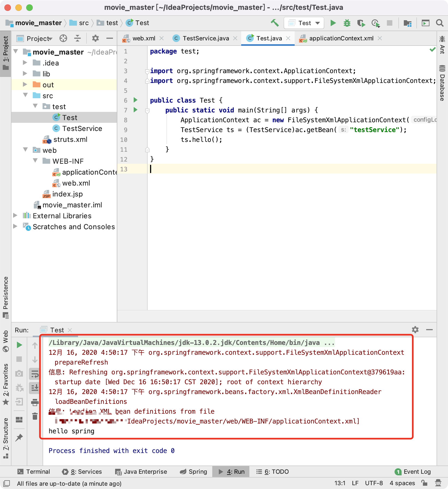The width and height of the screenshot is (448, 489).
Task: Collapse the WEB-INF folder
Action: point(35,160)
